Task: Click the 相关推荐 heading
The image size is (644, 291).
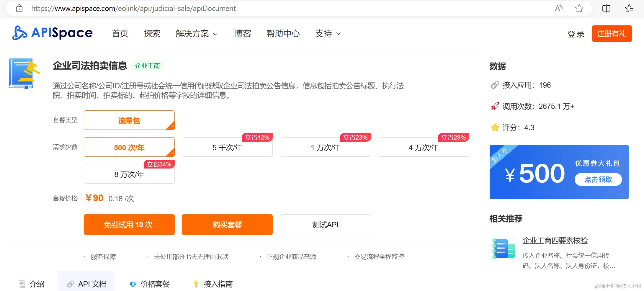Action: pyautogui.click(x=506, y=218)
